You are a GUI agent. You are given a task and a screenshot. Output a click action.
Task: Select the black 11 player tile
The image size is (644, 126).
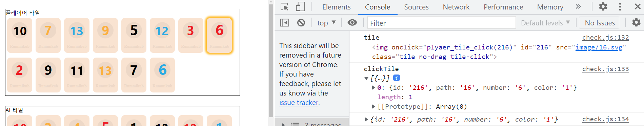point(77,75)
